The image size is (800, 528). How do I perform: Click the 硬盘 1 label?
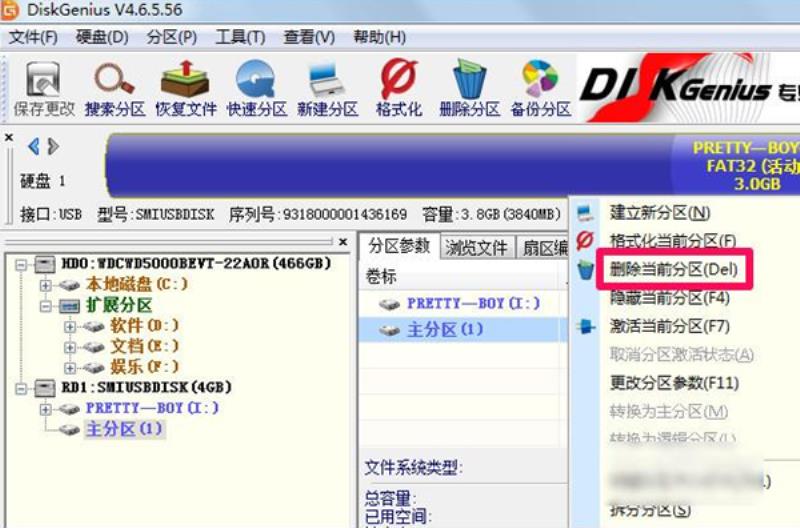coord(42,181)
